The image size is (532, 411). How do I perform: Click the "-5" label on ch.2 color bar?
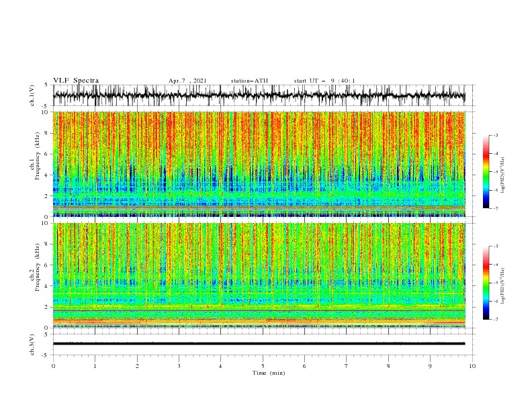coord(495,283)
